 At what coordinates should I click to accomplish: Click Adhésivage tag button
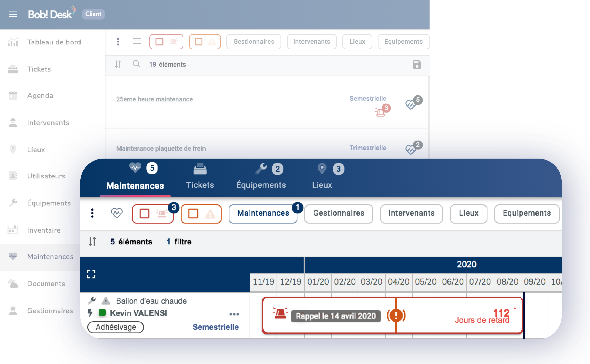coord(116,327)
